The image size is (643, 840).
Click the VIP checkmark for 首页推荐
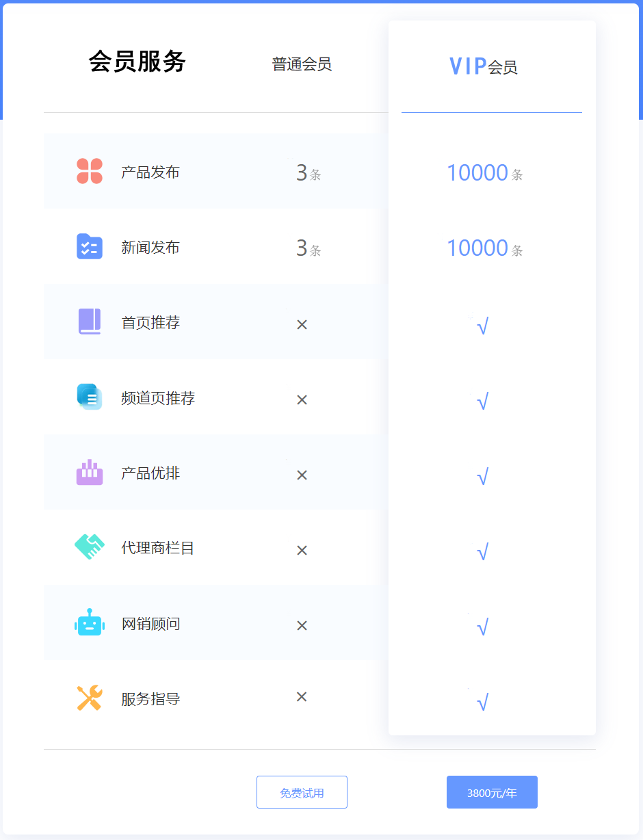point(482,326)
